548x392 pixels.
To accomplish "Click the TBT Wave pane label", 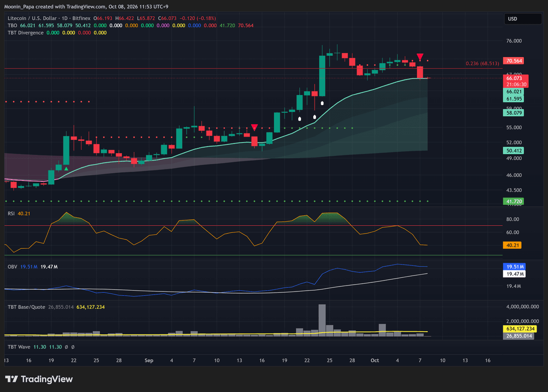I will click(19, 347).
